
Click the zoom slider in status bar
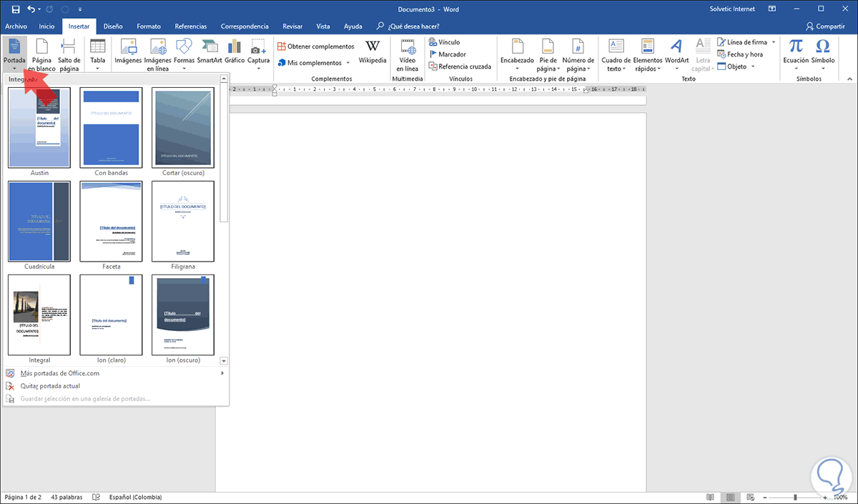(794, 497)
